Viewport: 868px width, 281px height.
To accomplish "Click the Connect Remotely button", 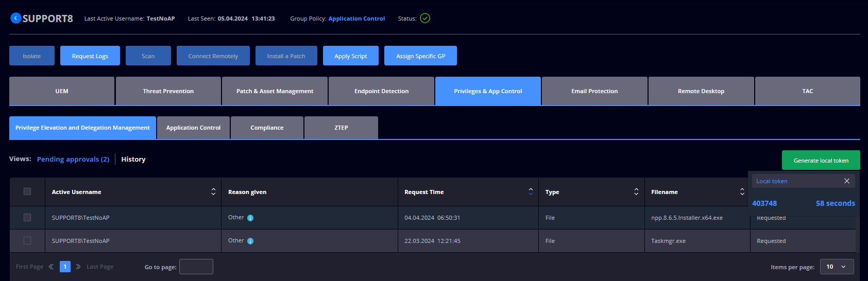I will click(213, 56).
